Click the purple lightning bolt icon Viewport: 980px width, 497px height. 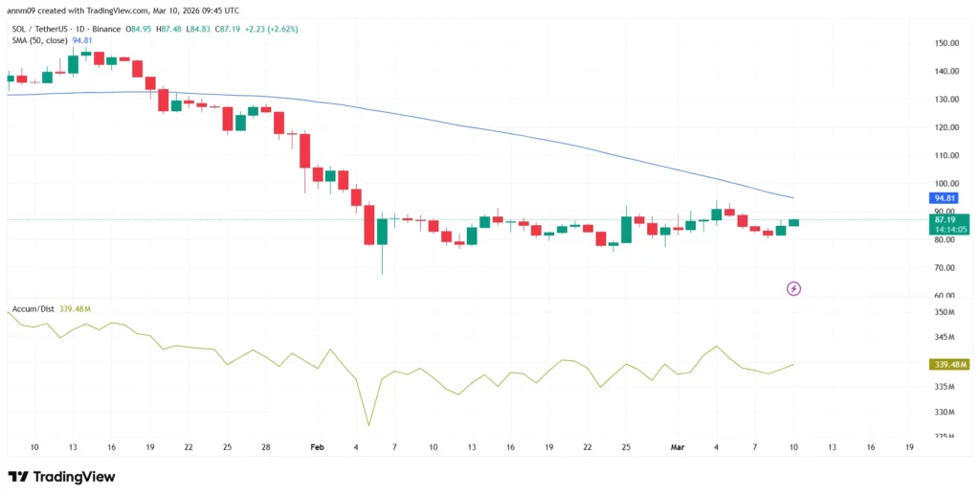(x=793, y=287)
